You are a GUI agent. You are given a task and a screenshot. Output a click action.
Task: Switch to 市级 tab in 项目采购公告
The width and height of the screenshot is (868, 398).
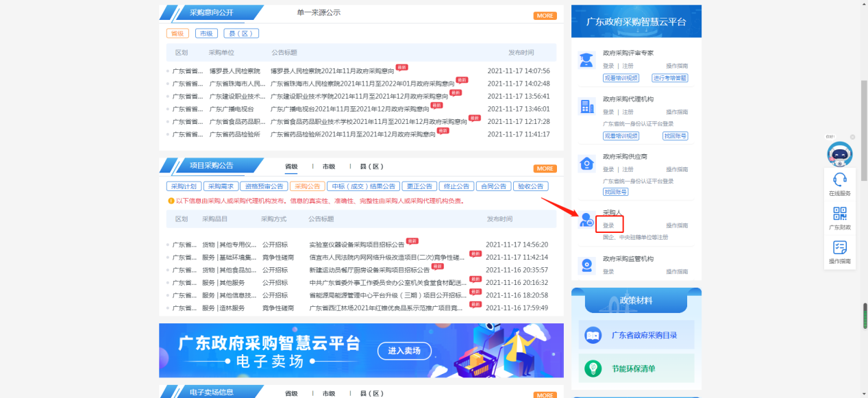click(329, 166)
